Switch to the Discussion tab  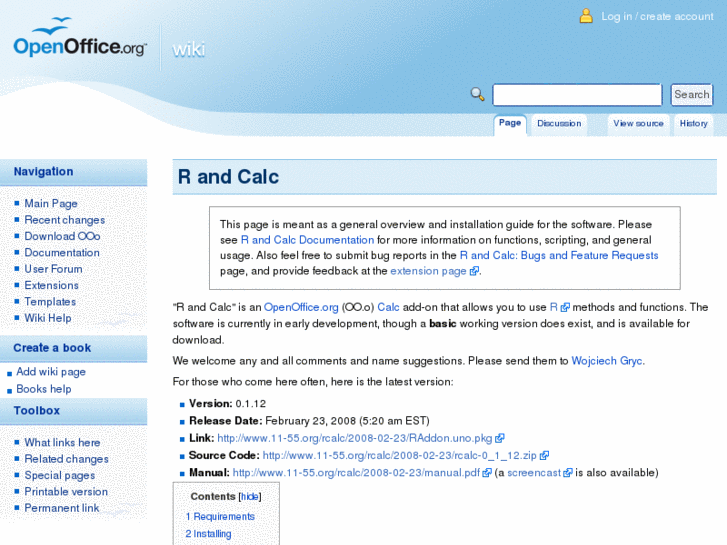[559, 124]
